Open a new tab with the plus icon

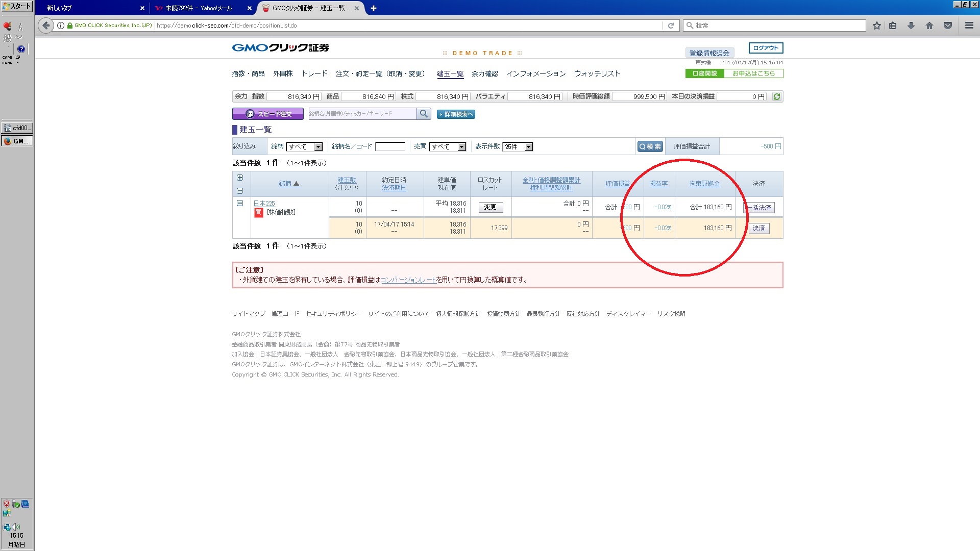point(374,8)
